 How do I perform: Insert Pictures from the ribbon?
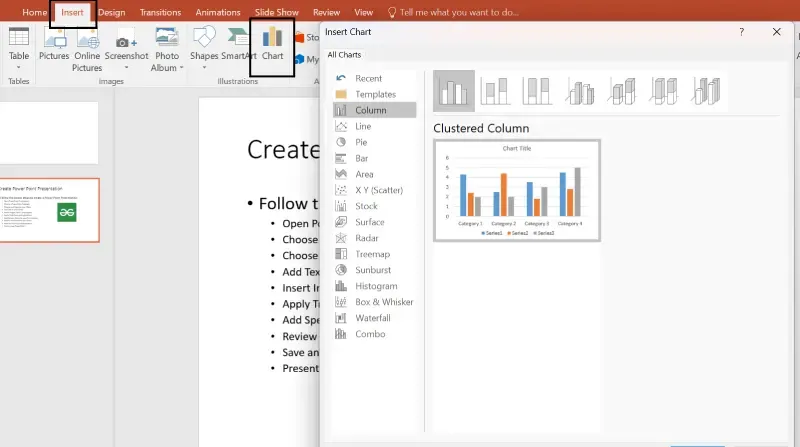point(54,45)
